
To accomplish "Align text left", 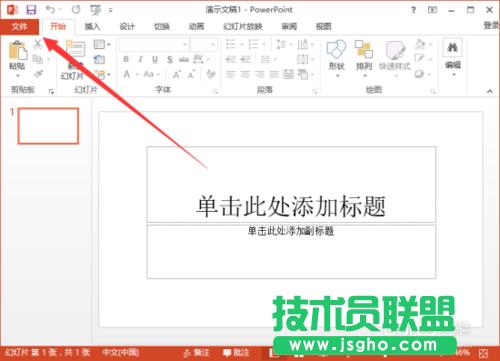I will 231,74.
